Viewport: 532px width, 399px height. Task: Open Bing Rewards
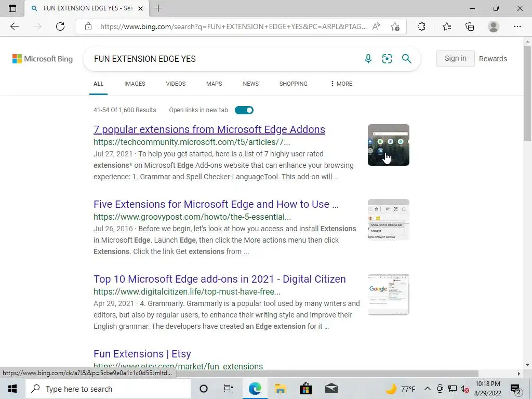[493, 59]
